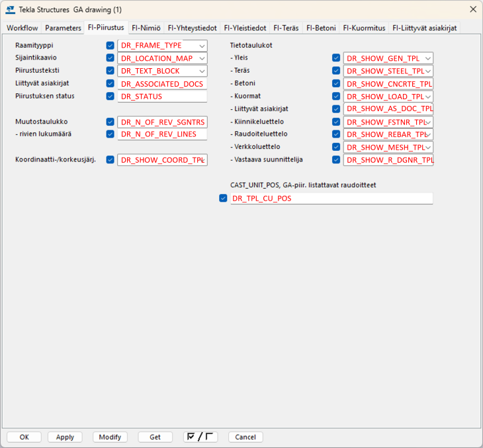The width and height of the screenshot is (483, 448).
Task: Toggle the Kiinnikeluettelo checkbox
Action: pyautogui.click(x=336, y=122)
